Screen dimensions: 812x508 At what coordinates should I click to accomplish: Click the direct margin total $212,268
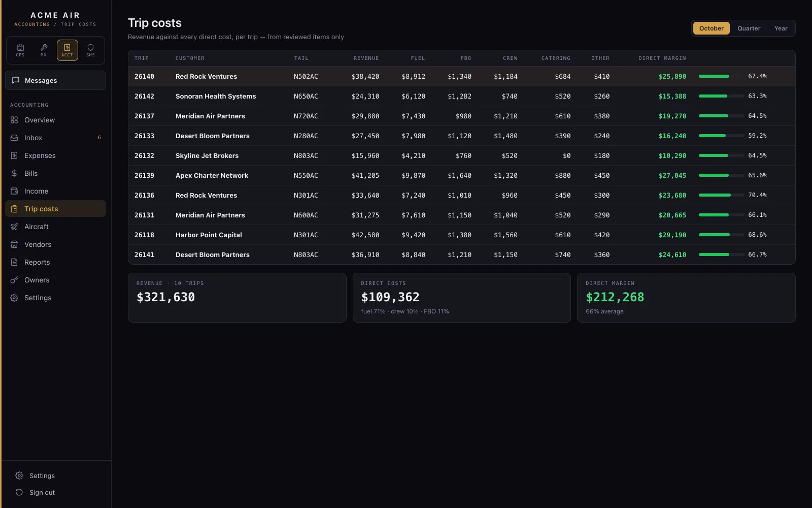click(x=615, y=297)
